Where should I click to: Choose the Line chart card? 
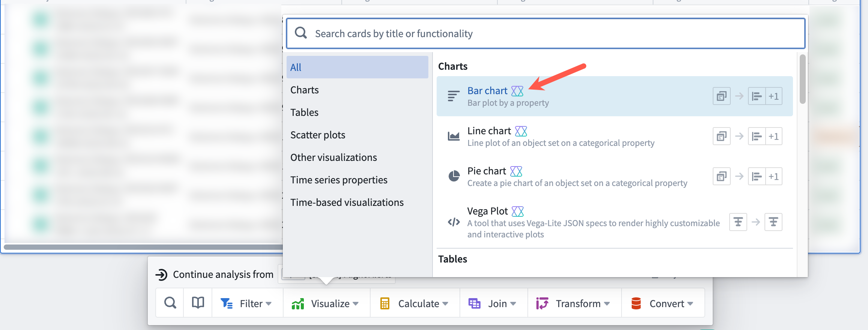[614, 136]
